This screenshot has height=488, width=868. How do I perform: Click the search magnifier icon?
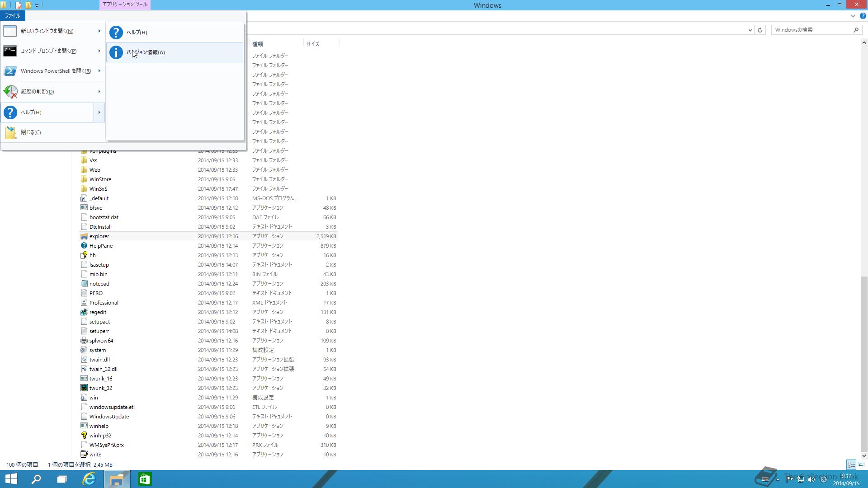856,30
